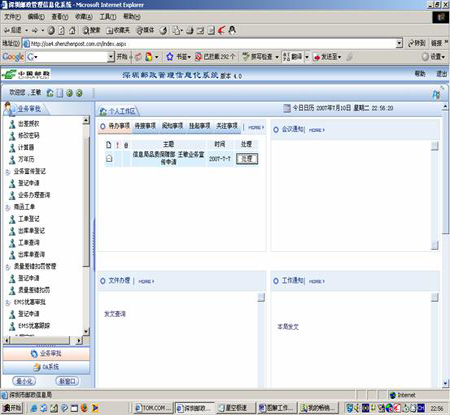The height and width of the screenshot is (415, 450).
Task: Expand the address bar dropdown arrow
Action: point(399,44)
